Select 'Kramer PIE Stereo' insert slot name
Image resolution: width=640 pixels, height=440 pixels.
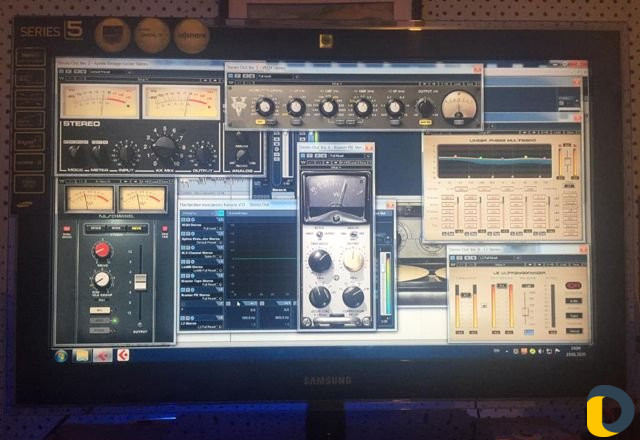pos(196,295)
